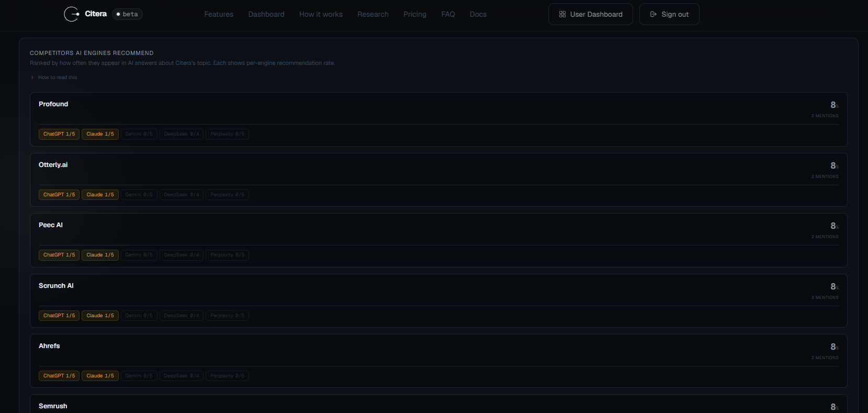This screenshot has height=413, width=868.
Task: Select the Profound competitor name
Action: 53,104
